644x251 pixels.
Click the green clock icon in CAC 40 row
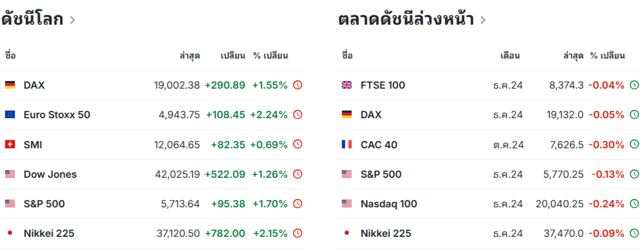point(635,144)
